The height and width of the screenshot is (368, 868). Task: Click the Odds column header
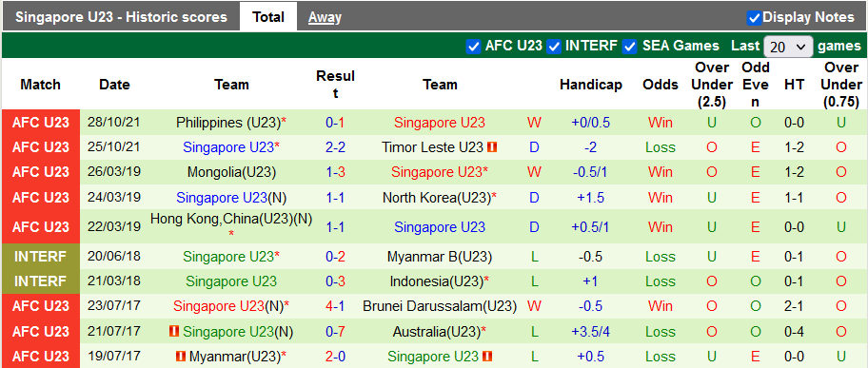click(x=661, y=85)
